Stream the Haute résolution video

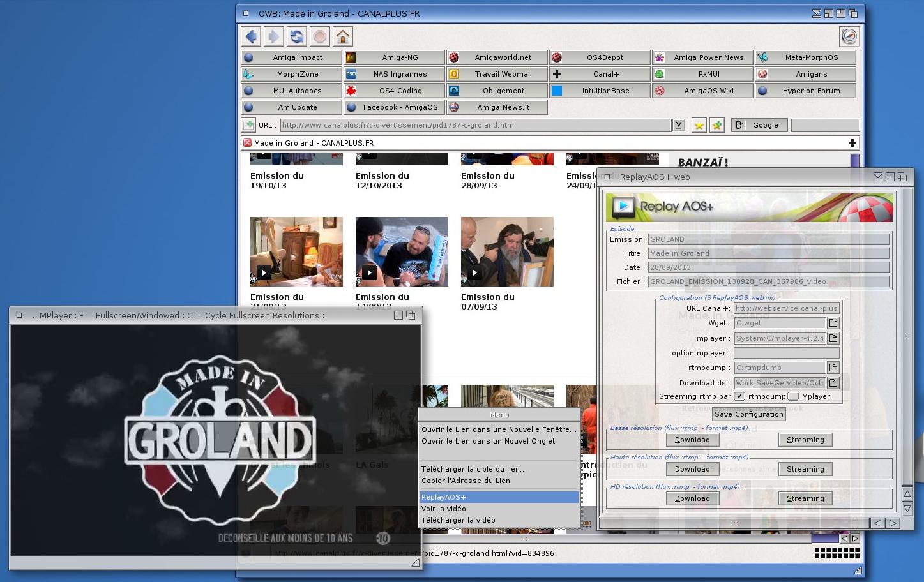805,469
